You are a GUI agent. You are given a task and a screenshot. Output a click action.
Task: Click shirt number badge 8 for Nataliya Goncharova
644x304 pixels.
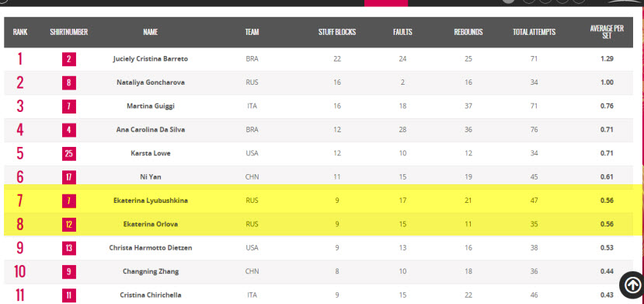click(x=69, y=82)
